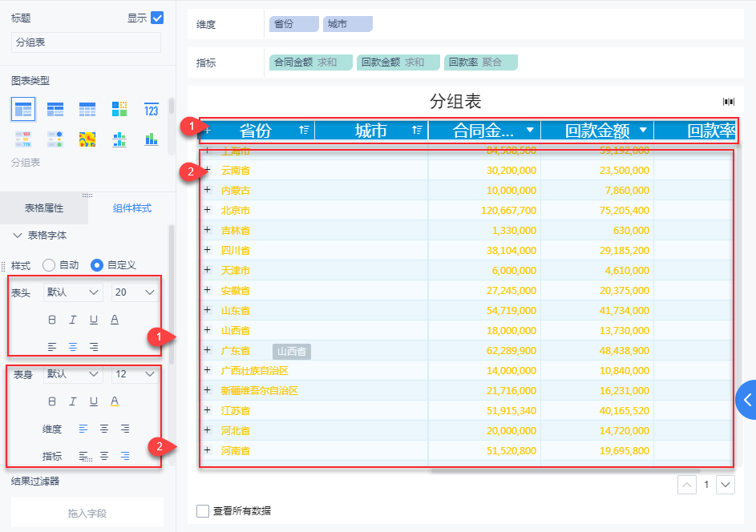Choose the heat map chart type
756x532 pixels.
click(87, 139)
